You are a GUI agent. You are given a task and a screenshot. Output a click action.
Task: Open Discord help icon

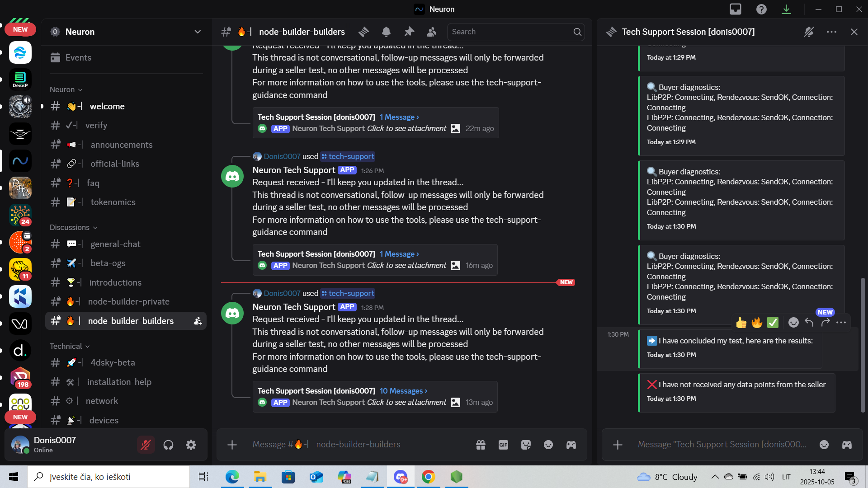point(761,9)
